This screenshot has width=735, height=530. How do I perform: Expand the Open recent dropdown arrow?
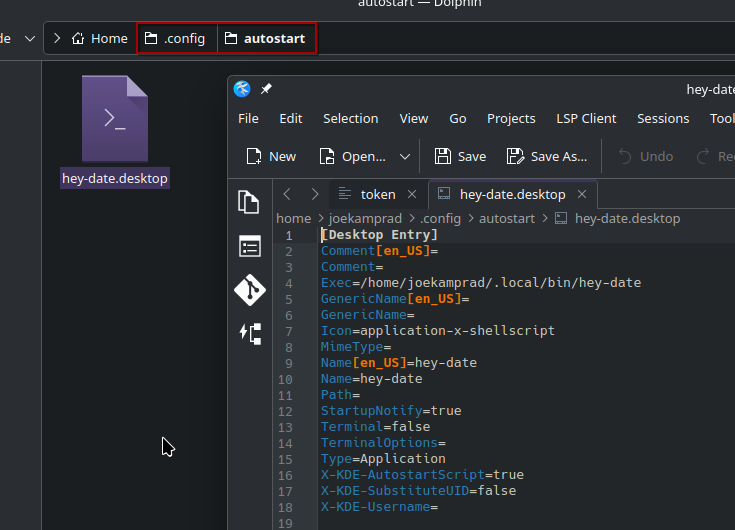coord(405,157)
